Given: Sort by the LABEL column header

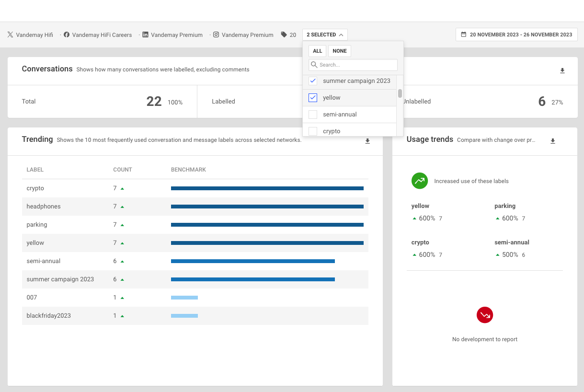Looking at the screenshot, I should [x=35, y=170].
